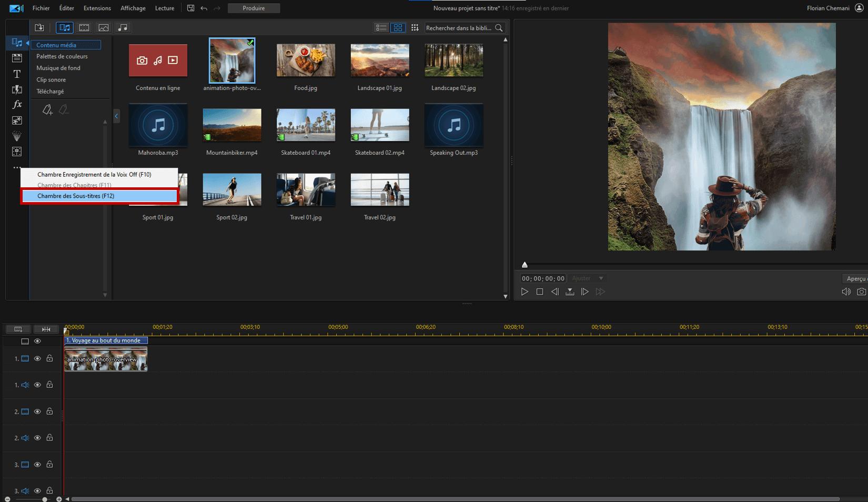Toggle visibility of video track 1

point(37,358)
